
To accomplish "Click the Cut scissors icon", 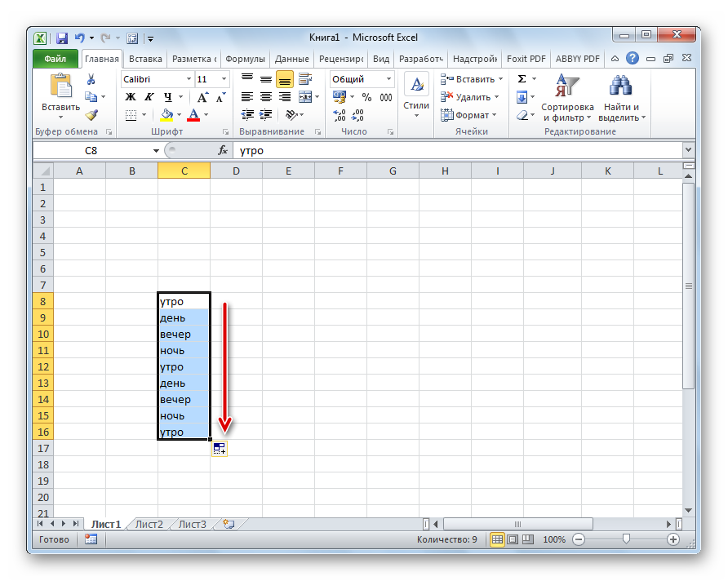I will [x=91, y=79].
